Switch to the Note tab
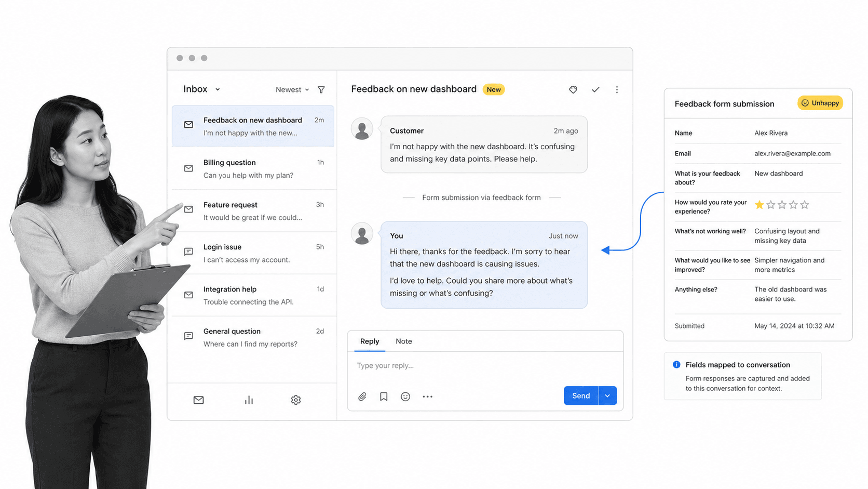 tap(404, 341)
